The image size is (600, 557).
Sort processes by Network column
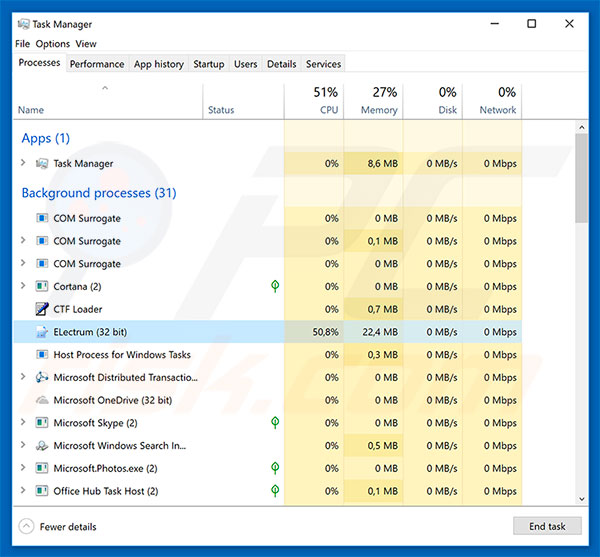492,101
